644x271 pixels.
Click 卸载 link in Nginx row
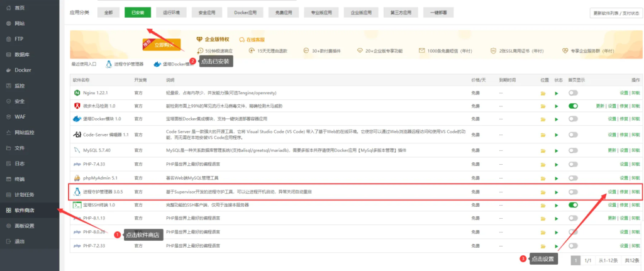pyautogui.click(x=636, y=93)
